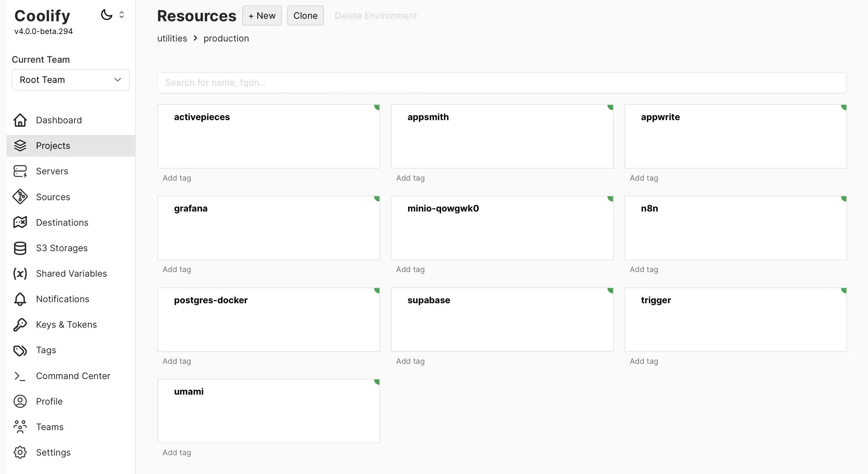Navigate to Destinations
Image resolution: width=868 pixels, height=474 pixels.
pos(71,222)
